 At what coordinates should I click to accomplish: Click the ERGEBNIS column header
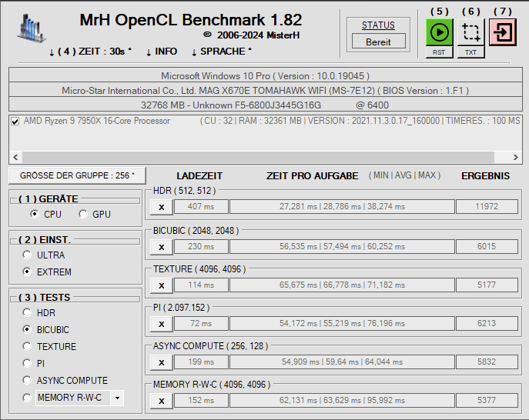point(485,175)
